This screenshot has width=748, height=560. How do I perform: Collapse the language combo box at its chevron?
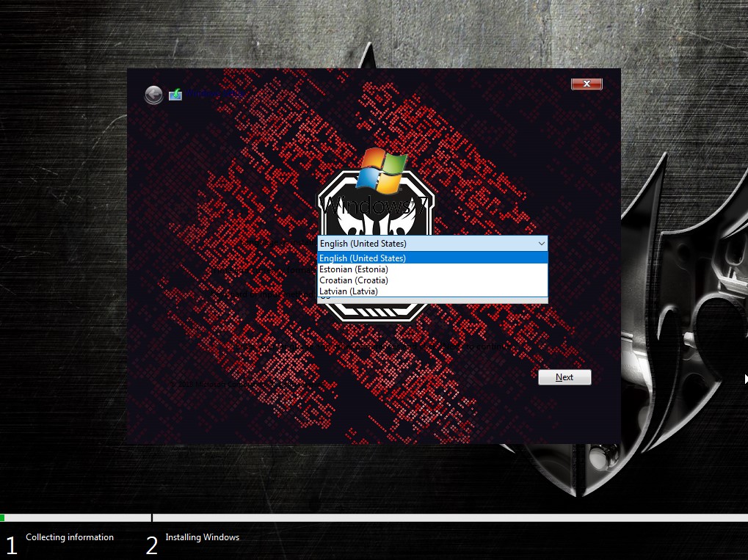(x=542, y=243)
